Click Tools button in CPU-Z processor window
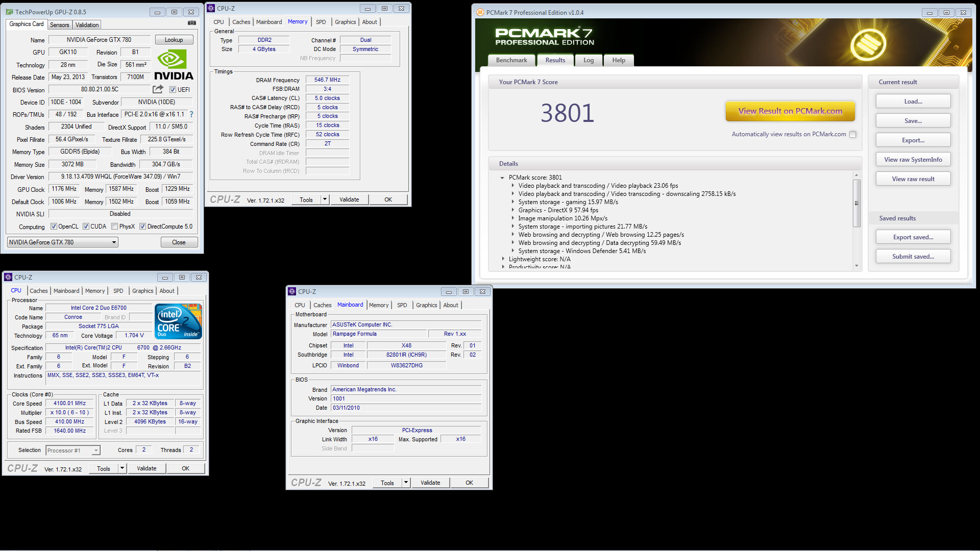This screenshot has width=980, height=551. click(x=104, y=468)
